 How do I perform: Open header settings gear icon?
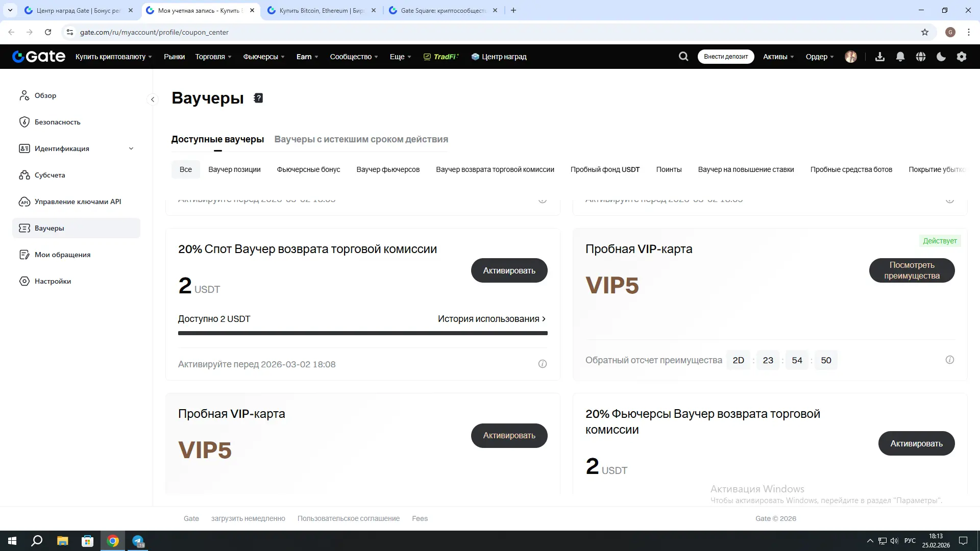pyautogui.click(x=962, y=57)
